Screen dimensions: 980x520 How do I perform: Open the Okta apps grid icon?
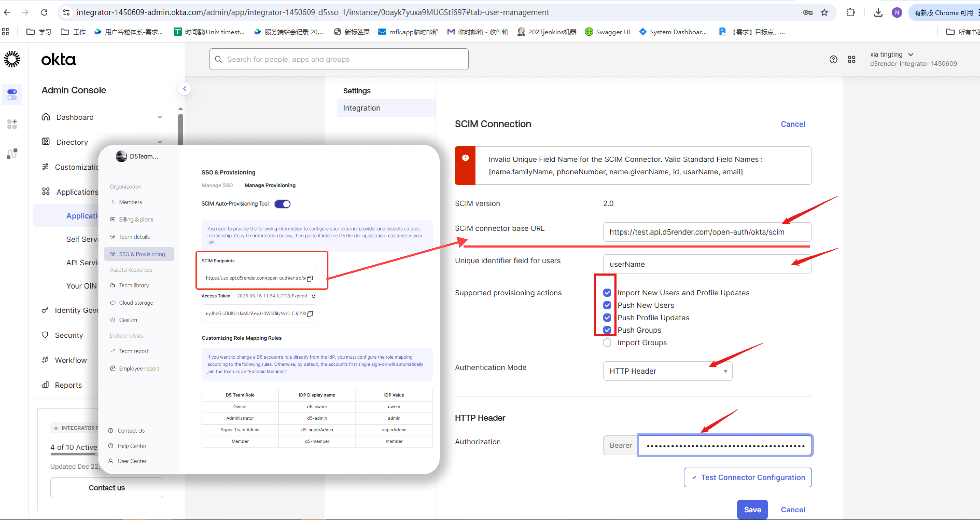click(x=851, y=59)
